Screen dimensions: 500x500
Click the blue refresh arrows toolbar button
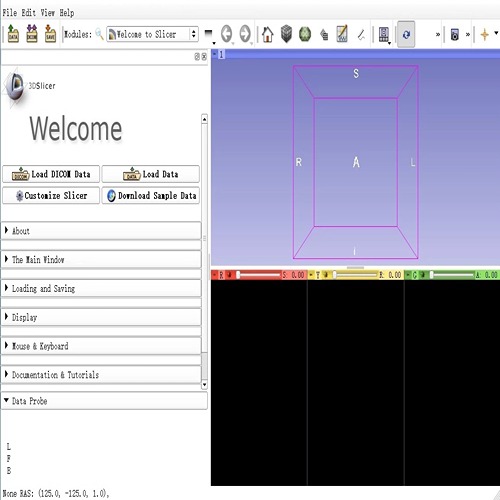point(406,34)
